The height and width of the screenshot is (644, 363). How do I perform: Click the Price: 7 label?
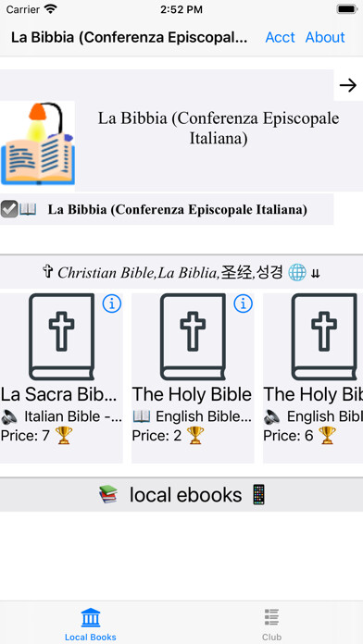[25, 436]
